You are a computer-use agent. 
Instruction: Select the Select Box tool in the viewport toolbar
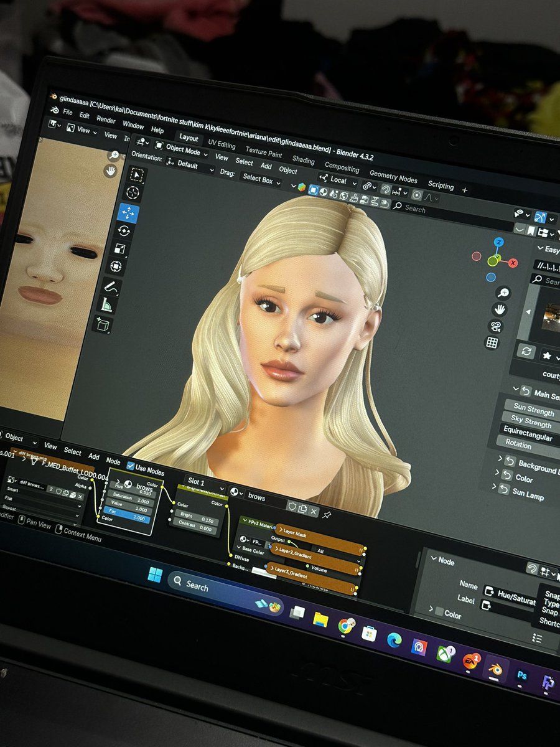pyautogui.click(x=137, y=175)
